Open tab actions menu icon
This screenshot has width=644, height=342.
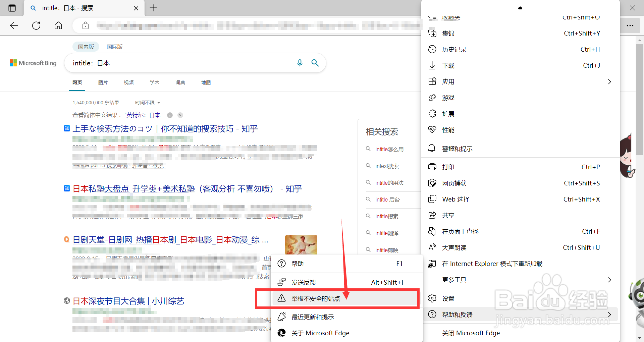12,8
